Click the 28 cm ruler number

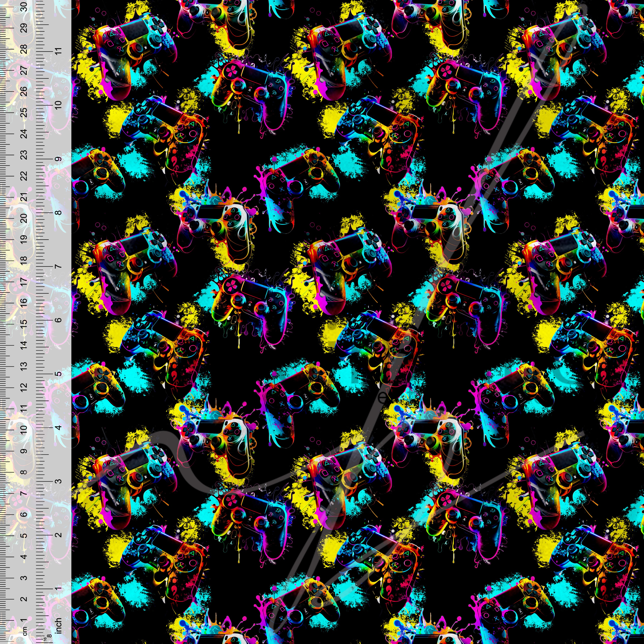point(24,49)
